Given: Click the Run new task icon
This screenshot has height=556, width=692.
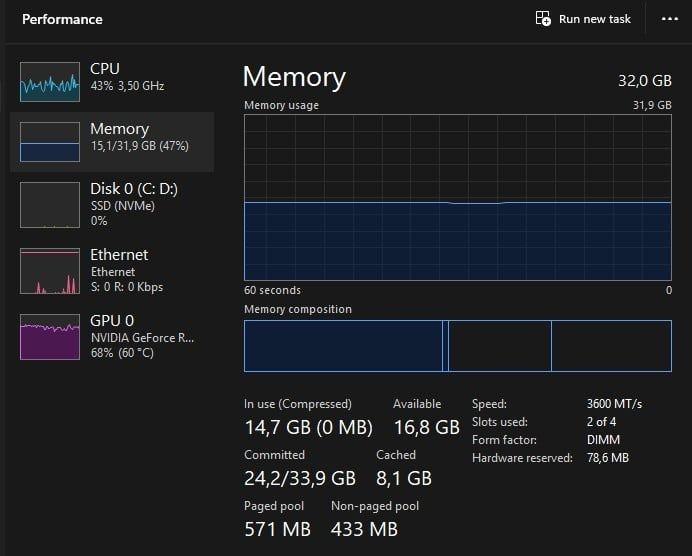Looking at the screenshot, I should pyautogui.click(x=543, y=19).
